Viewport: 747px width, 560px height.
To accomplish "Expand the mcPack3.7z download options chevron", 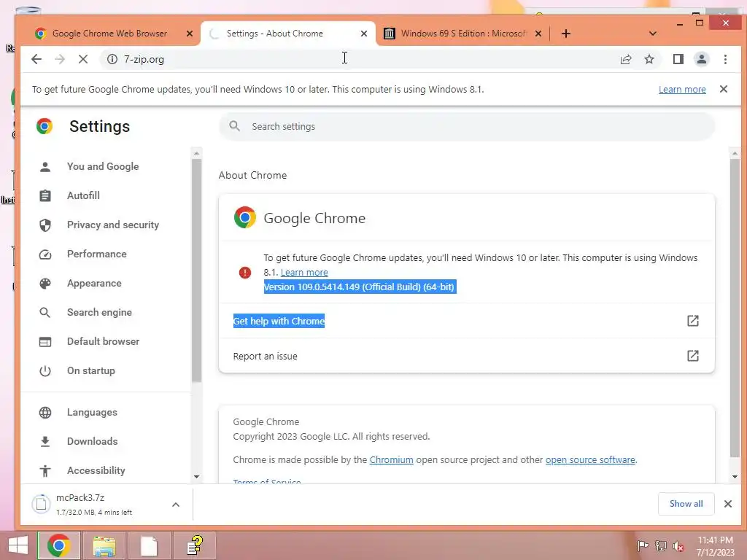I will point(175,505).
